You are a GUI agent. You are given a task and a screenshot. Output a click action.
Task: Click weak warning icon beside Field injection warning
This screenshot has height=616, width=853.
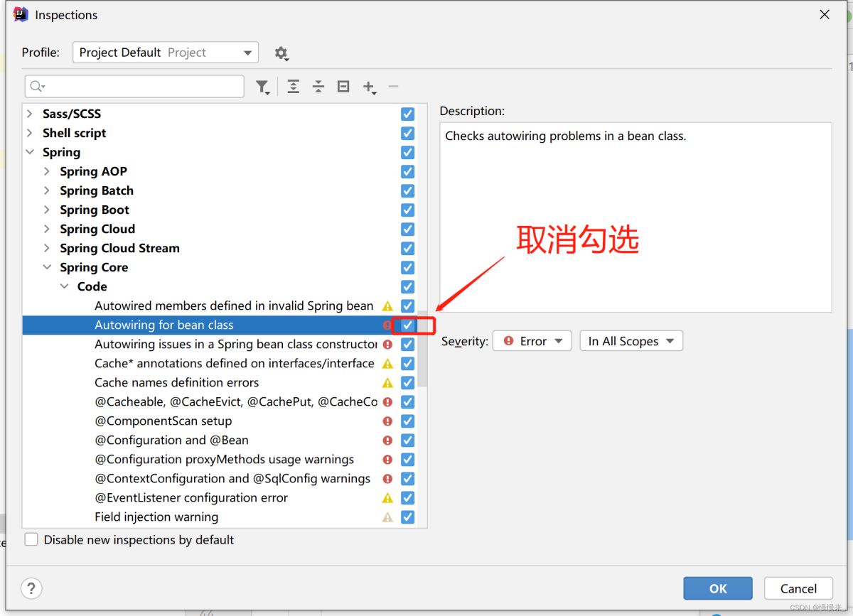(x=387, y=517)
